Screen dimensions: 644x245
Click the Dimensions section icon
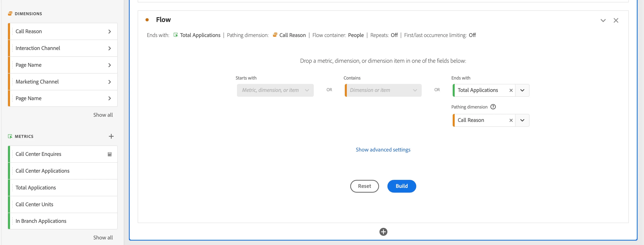pos(10,13)
